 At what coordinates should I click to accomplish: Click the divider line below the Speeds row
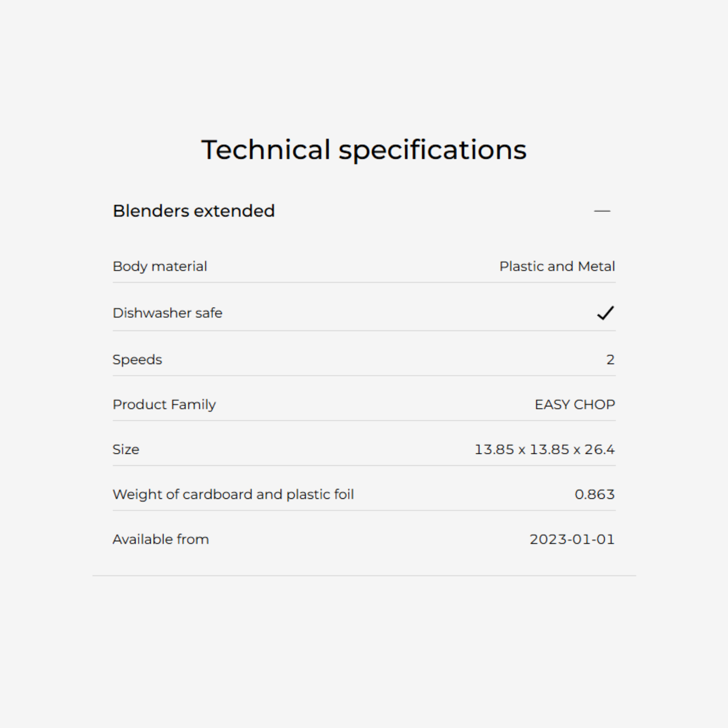pyautogui.click(x=364, y=376)
